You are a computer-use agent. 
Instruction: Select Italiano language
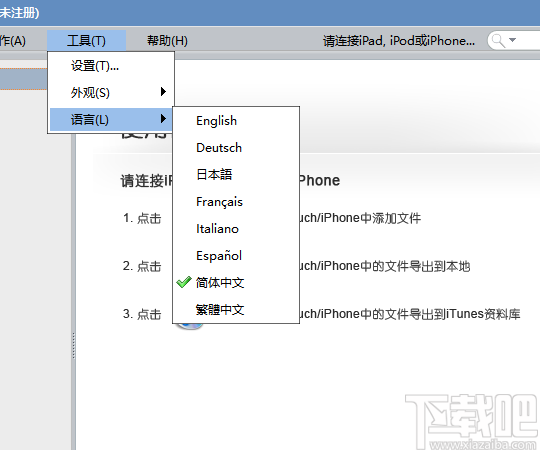[236, 229]
